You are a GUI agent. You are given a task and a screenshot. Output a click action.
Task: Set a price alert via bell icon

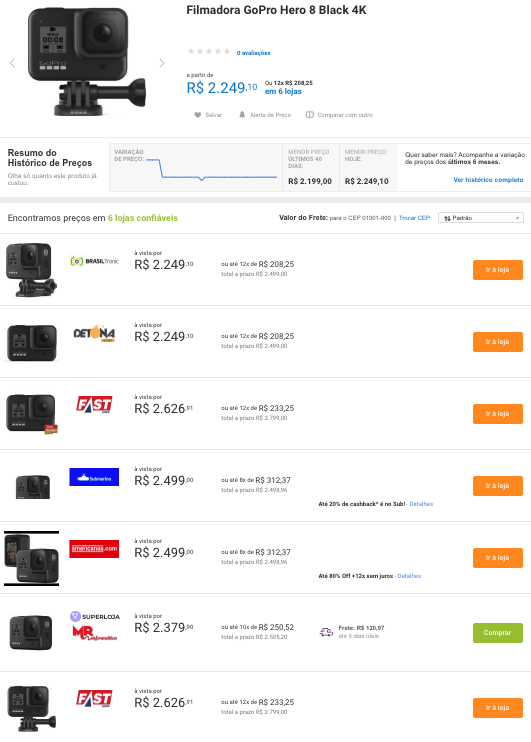click(x=242, y=115)
